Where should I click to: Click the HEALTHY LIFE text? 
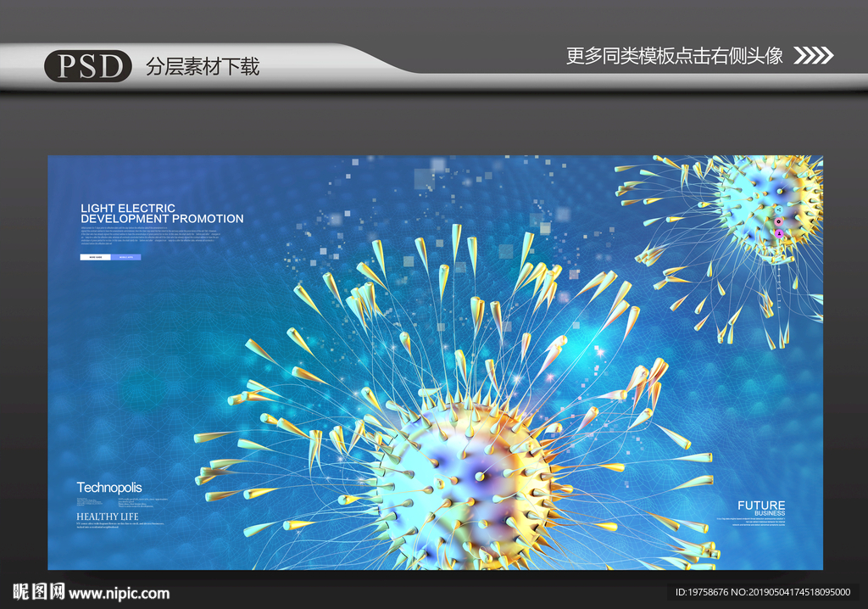pos(108,517)
